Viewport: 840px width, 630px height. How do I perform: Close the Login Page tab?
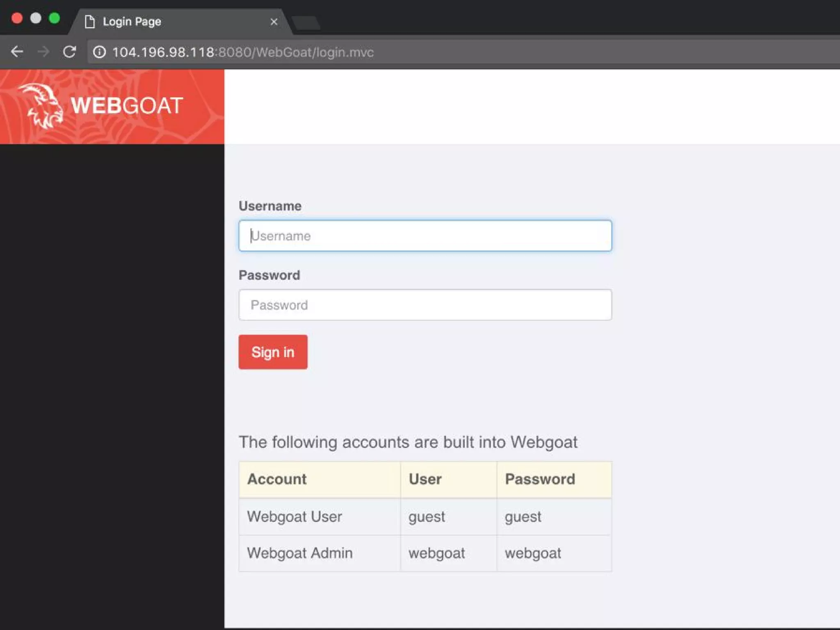274,22
